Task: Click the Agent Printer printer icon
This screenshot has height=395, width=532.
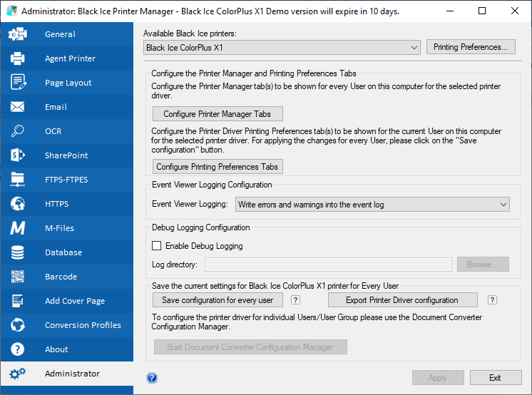Action: pyautogui.click(x=18, y=58)
